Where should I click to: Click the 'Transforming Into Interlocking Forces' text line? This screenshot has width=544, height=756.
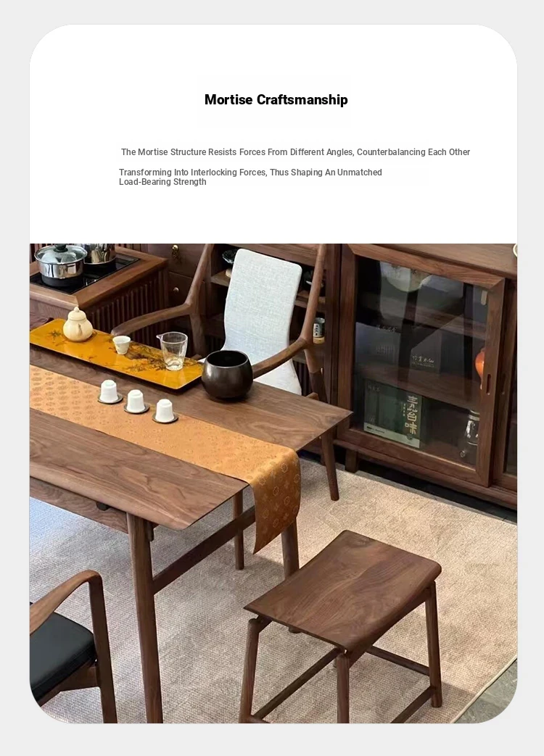tap(250, 172)
